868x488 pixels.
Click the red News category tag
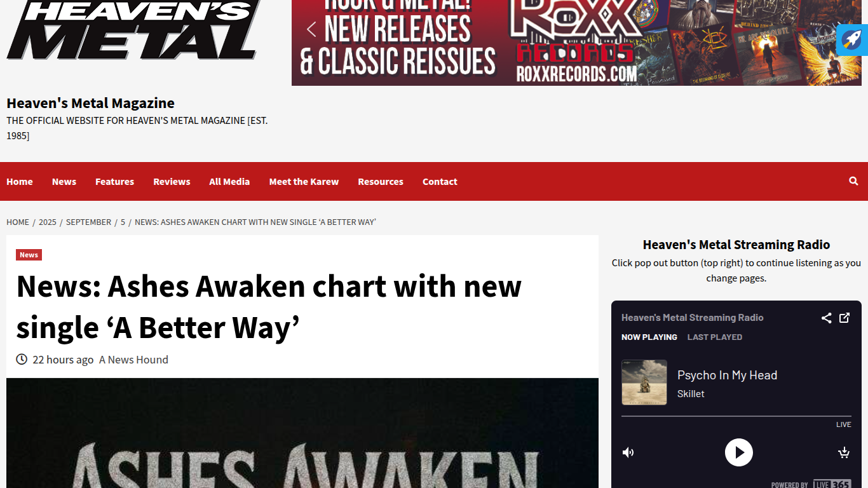click(29, 255)
